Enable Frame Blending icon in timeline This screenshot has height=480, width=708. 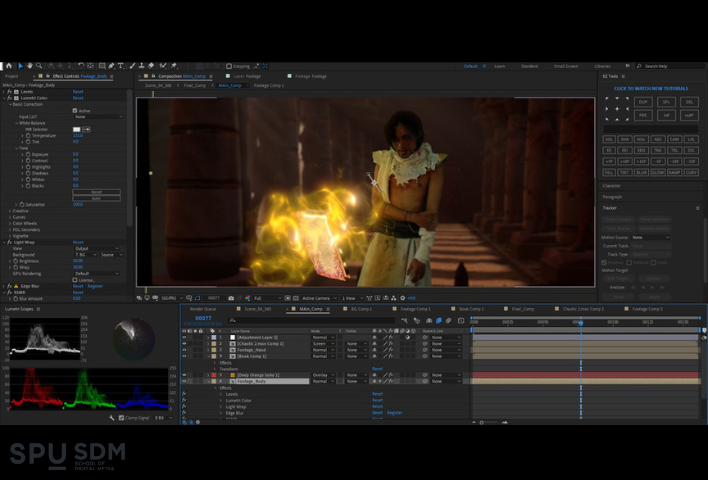point(438,320)
